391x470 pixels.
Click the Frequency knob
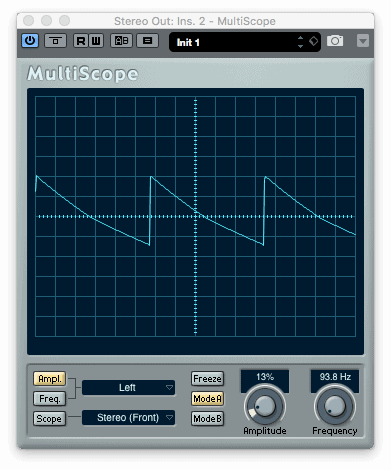[335, 406]
